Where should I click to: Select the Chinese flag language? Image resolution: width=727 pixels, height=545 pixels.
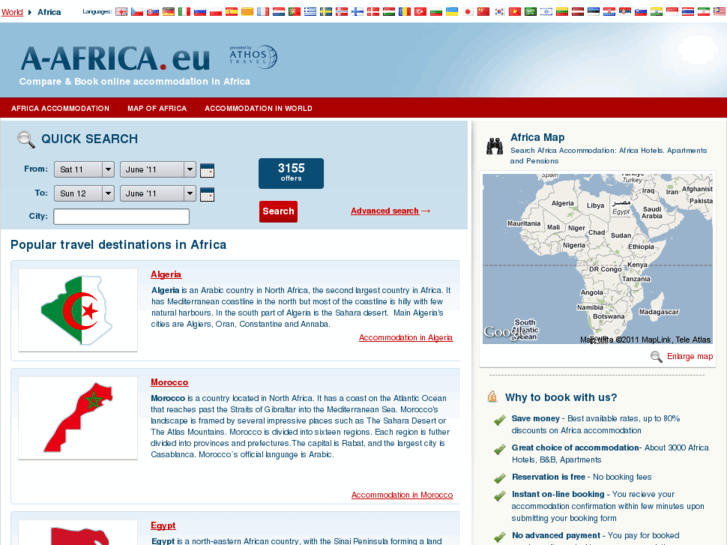point(484,12)
